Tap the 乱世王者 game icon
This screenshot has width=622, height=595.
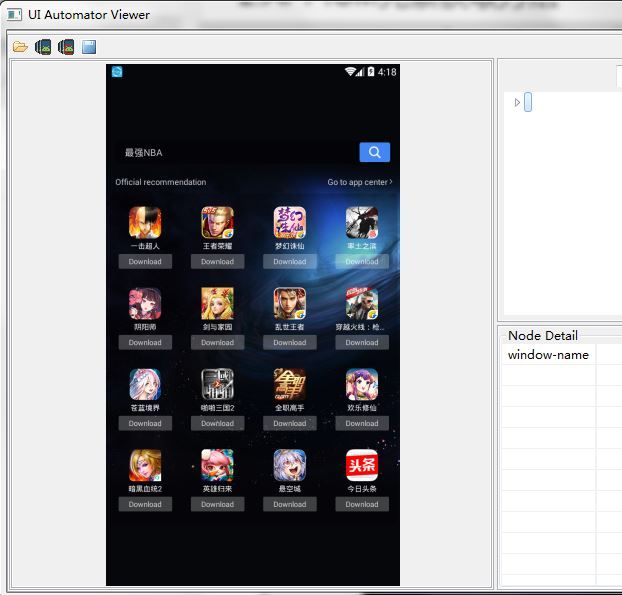click(290, 304)
